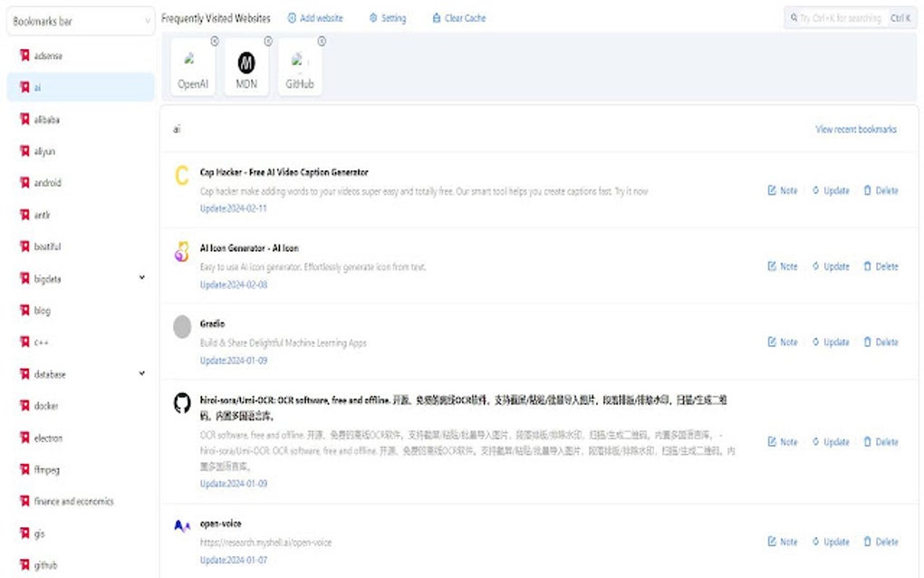Open the aliyun folder
The height and width of the screenshot is (578, 924).
point(81,151)
